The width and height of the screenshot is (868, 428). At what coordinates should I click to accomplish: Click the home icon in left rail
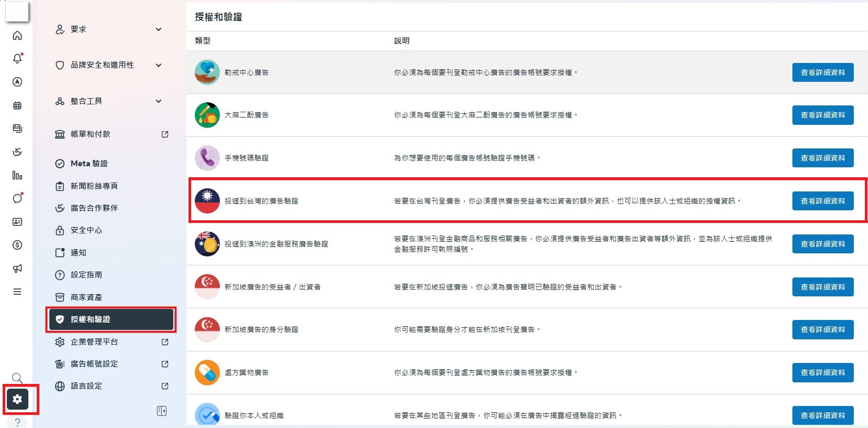[17, 36]
